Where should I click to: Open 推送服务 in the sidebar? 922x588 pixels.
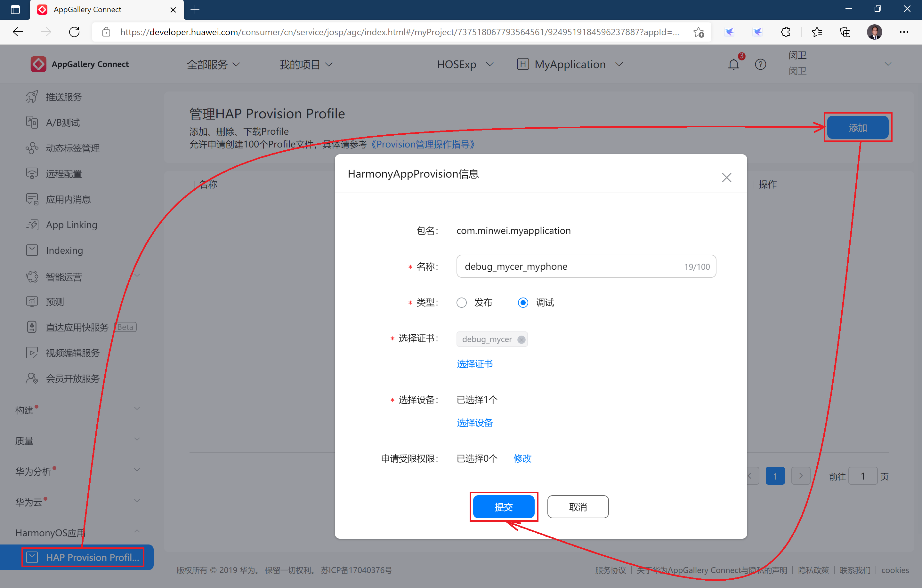click(x=64, y=97)
